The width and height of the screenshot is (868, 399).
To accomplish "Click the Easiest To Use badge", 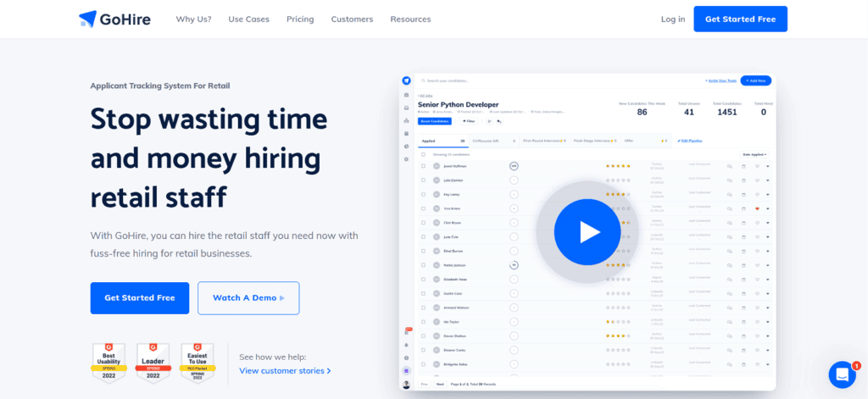I will point(197,363).
